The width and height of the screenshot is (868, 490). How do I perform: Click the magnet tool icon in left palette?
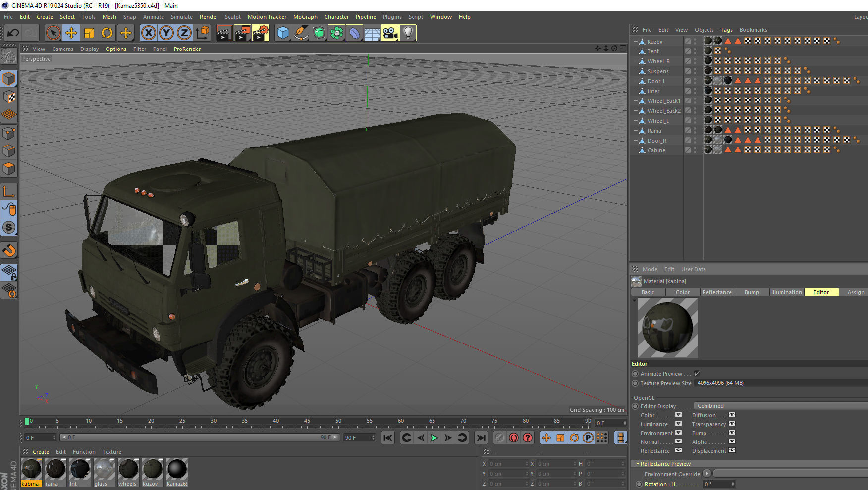point(9,250)
